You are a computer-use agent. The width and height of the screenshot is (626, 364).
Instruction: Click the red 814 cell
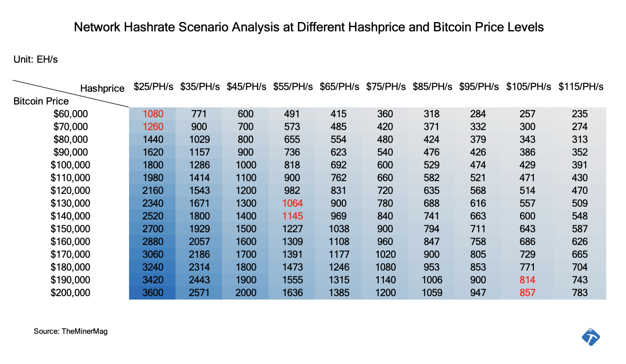click(527, 280)
